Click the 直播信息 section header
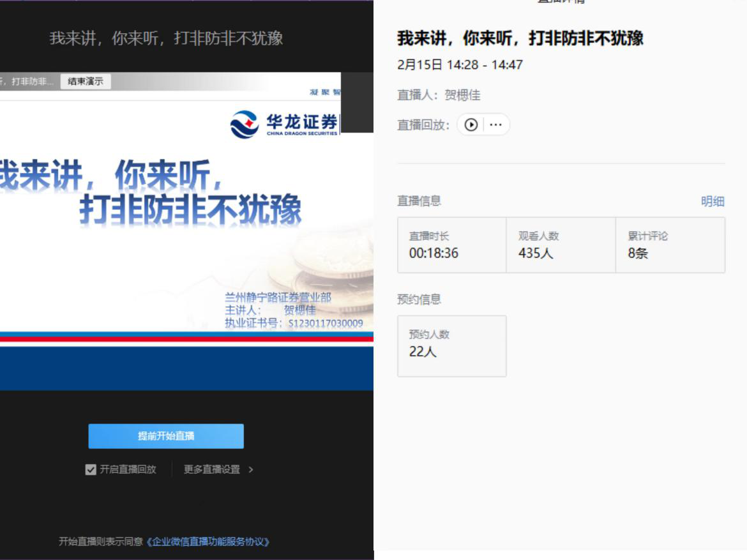 click(x=419, y=201)
